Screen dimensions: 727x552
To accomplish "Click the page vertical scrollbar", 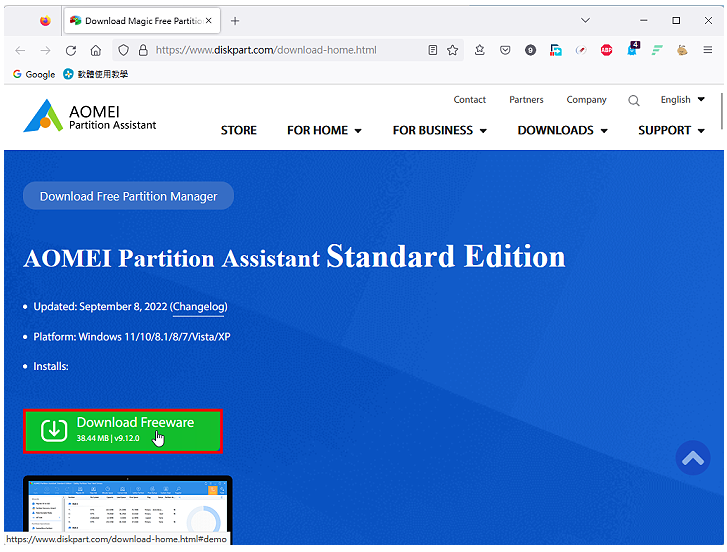I will (721, 111).
